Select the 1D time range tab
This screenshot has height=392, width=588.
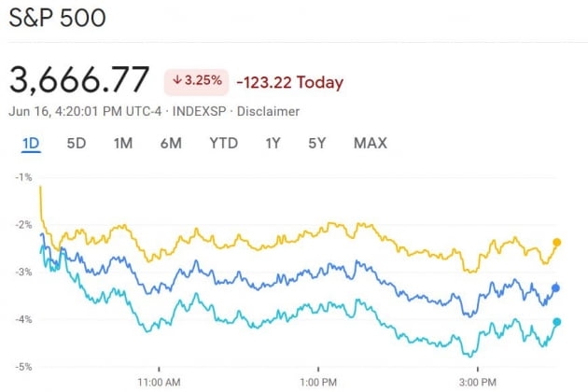32,144
